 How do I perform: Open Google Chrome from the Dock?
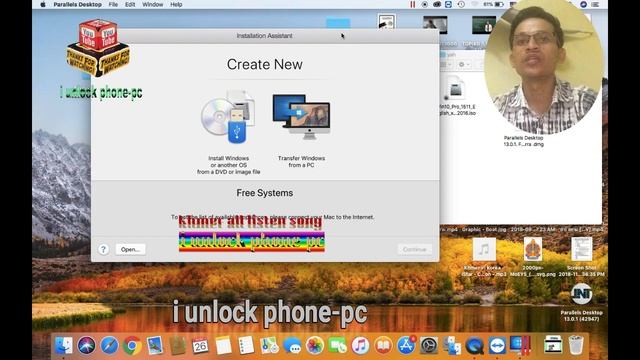point(132,346)
